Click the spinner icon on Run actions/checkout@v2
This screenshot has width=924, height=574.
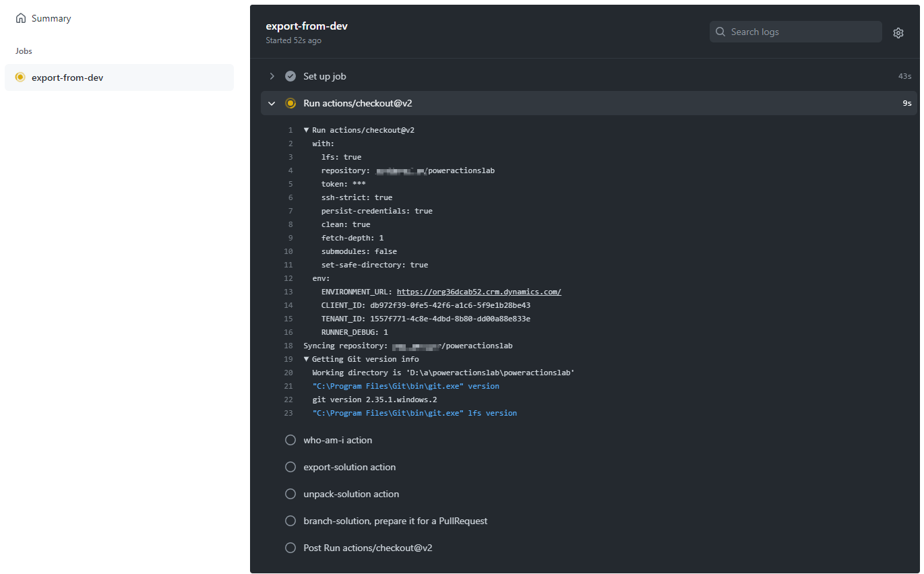tap(290, 103)
